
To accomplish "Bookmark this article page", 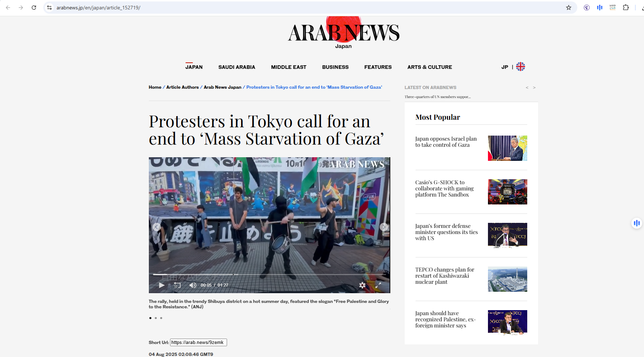I will [568, 7].
